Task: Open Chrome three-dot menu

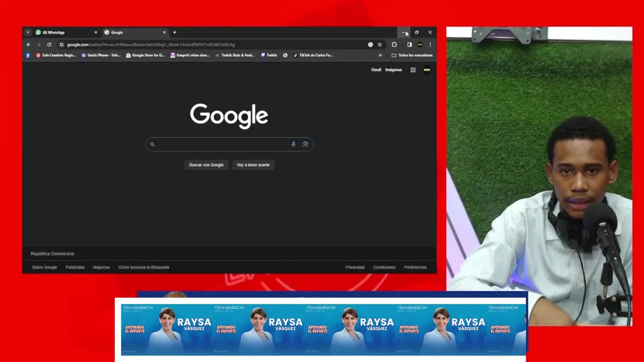Action: pyautogui.click(x=430, y=45)
